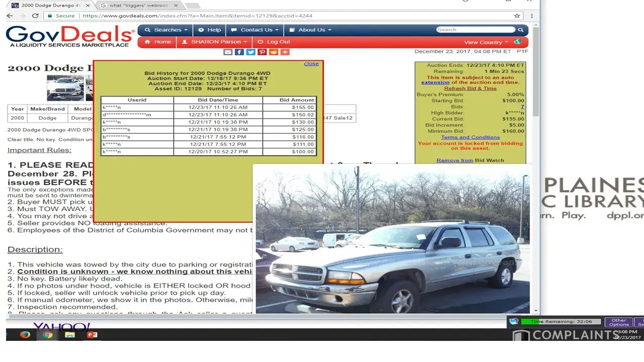
Task: Expand the Searches dropdown menu
Action: [x=167, y=30]
